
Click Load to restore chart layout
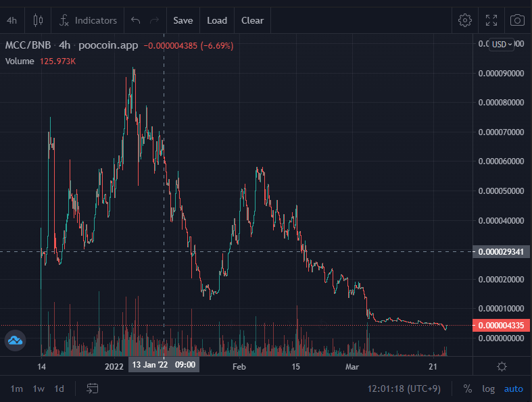point(217,20)
